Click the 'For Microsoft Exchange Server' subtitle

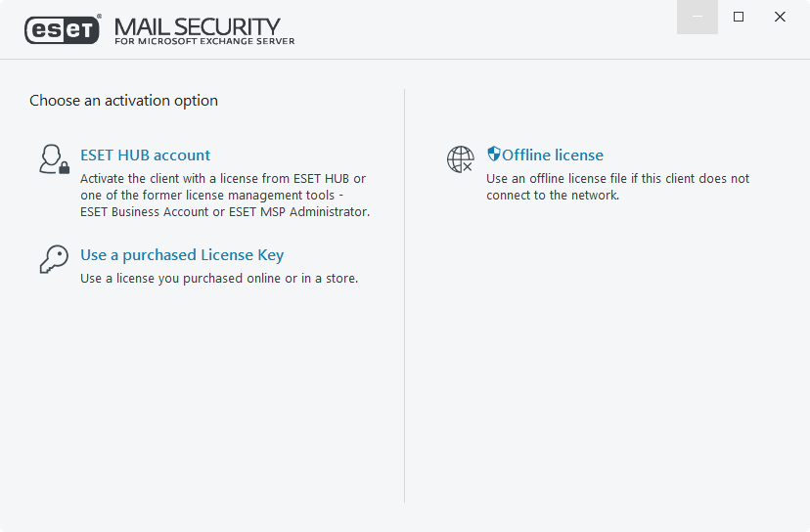click(204, 41)
